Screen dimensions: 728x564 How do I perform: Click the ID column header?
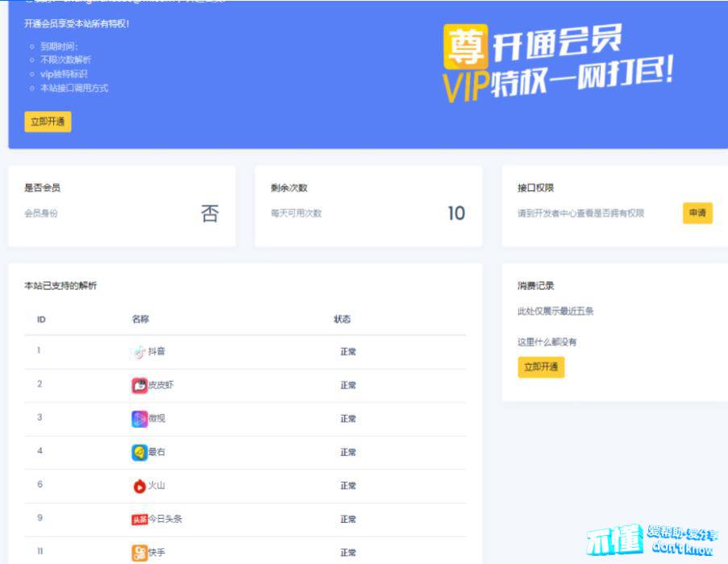(41, 320)
